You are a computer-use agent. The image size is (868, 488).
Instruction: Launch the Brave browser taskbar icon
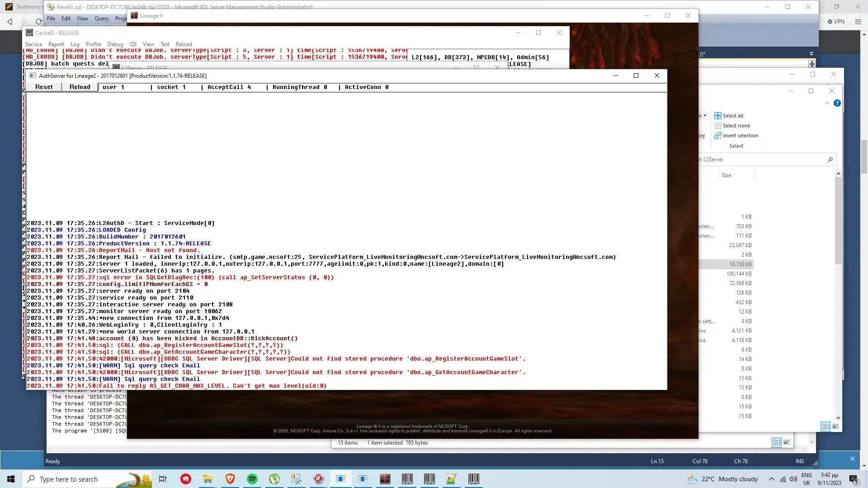(x=230, y=479)
